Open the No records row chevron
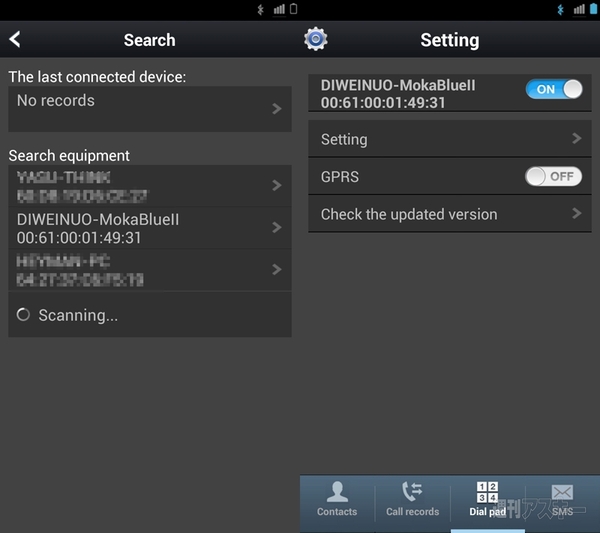Image resolution: width=600 pixels, height=533 pixels. point(277,109)
